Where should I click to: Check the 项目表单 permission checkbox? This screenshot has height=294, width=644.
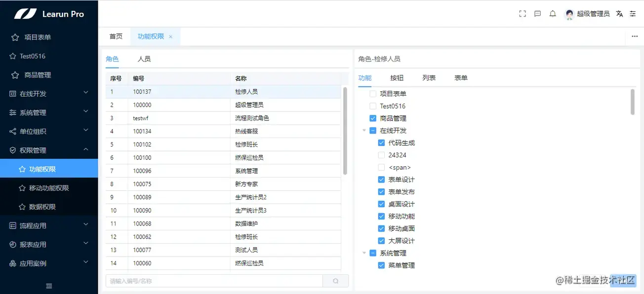tap(372, 93)
